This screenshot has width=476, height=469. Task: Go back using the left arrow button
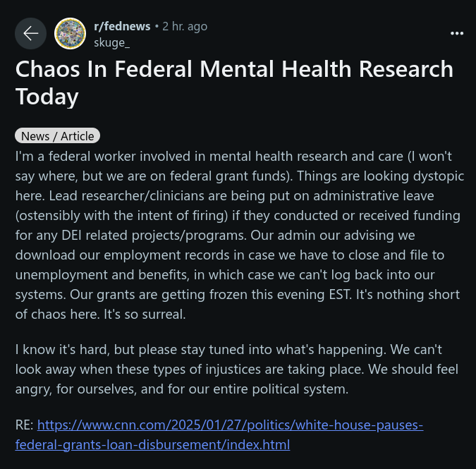[30, 33]
